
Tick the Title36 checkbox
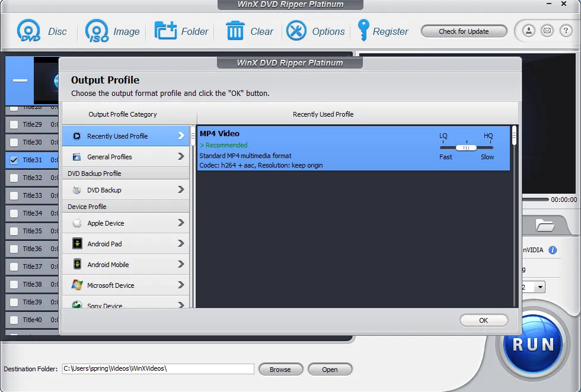[x=14, y=249]
